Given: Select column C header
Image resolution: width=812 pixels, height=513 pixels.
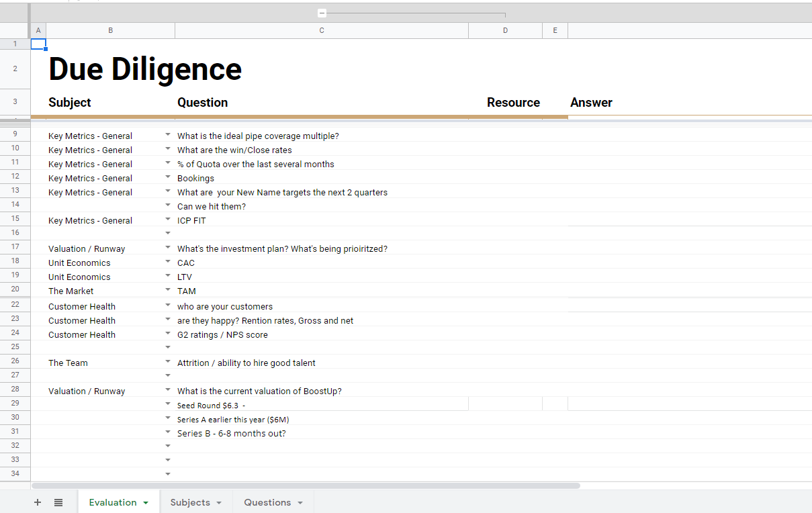Looking at the screenshot, I should pyautogui.click(x=321, y=30).
